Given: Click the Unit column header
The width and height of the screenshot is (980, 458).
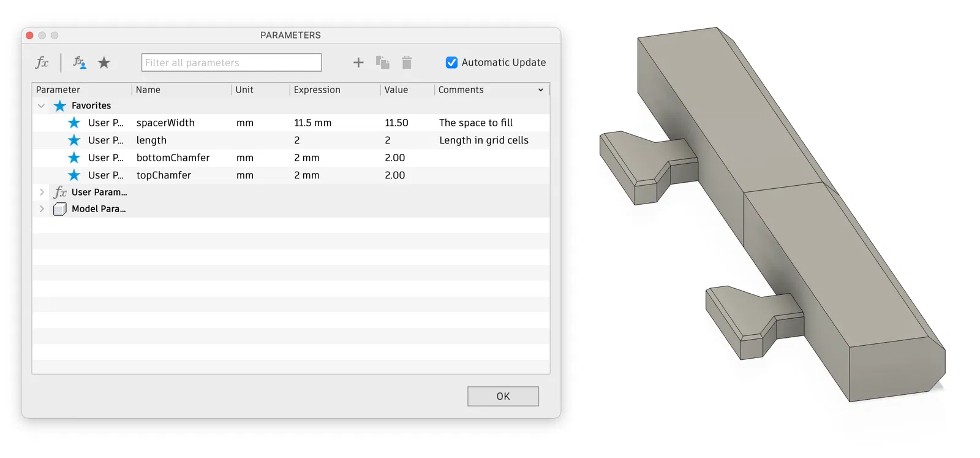Looking at the screenshot, I should point(260,90).
